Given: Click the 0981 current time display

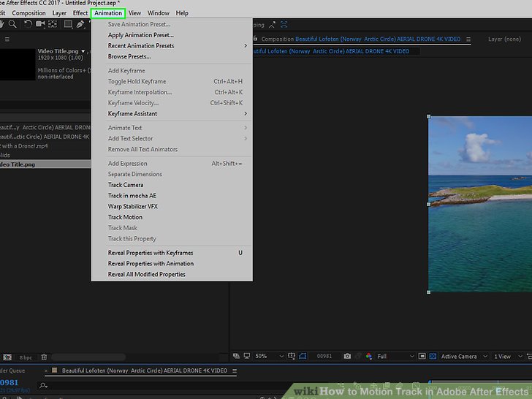Looking at the screenshot, I should [x=9, y=383].
